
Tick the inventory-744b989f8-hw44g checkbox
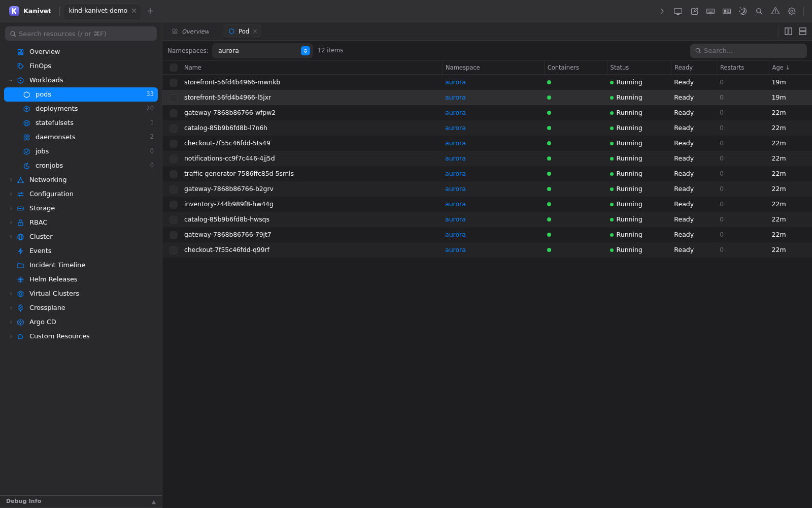(x=174, y=204)
